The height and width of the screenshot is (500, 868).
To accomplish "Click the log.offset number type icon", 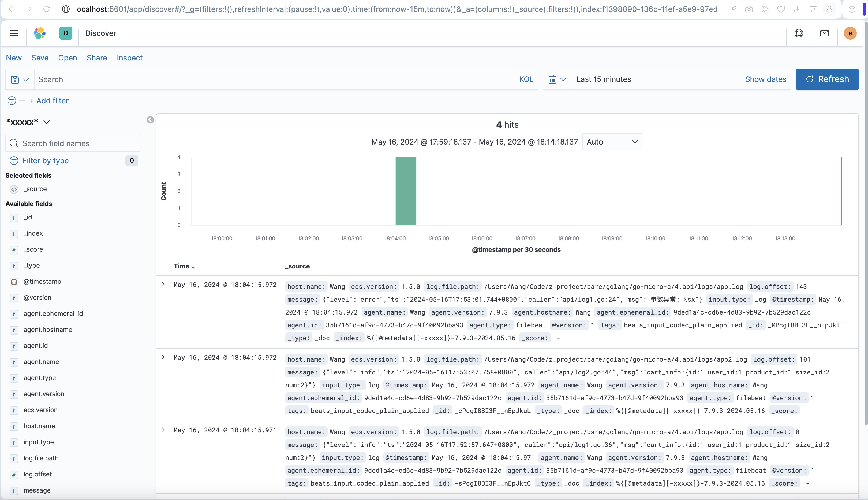I will pyautogui.click(x=14, y=475).
